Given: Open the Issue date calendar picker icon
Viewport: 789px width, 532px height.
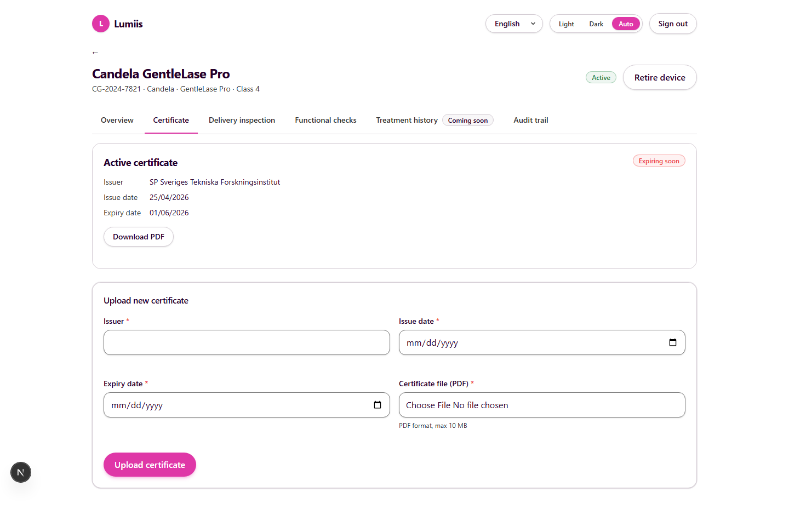Looking at the screenshot, I should 673,342.
